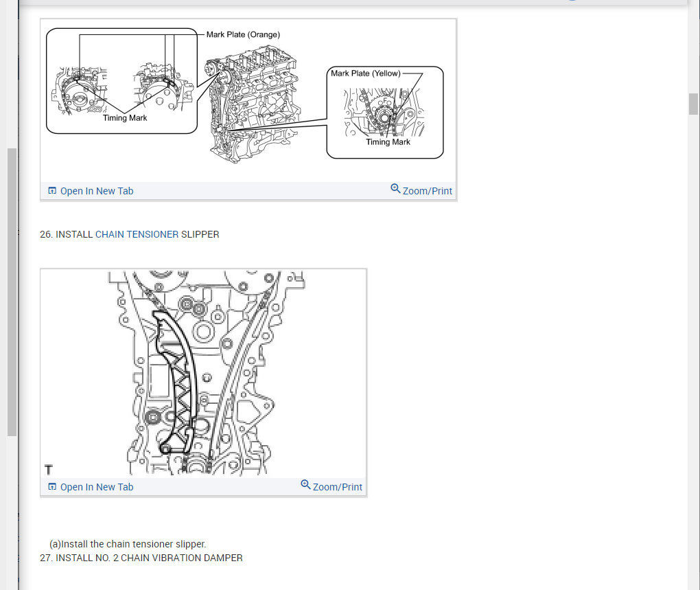Click the "Mark Plate (Orange)" label
The height and width of the screenshot is (590, 700).
coord(244,34)
